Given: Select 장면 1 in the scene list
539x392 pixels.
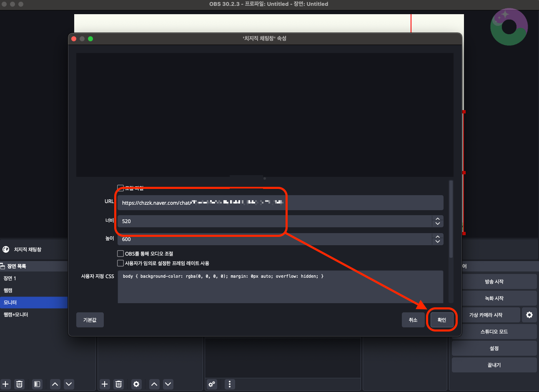Looking at the screenshot, I should click(34, 278).
